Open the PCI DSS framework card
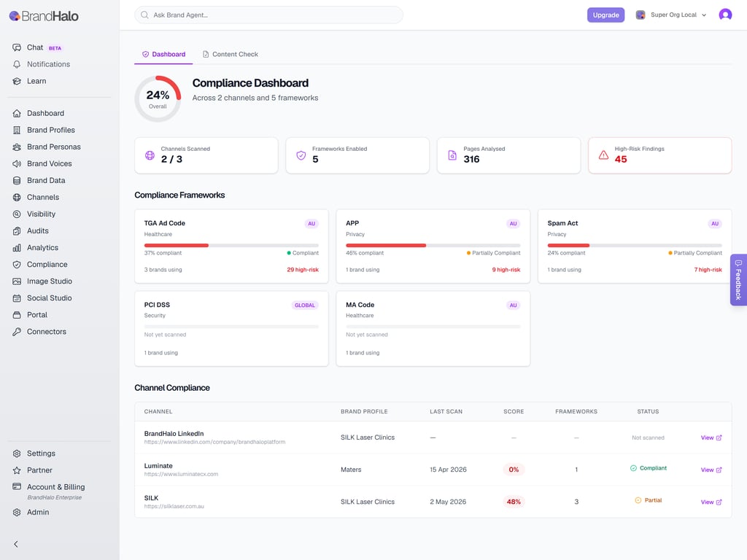 click(x=231, y=329)
